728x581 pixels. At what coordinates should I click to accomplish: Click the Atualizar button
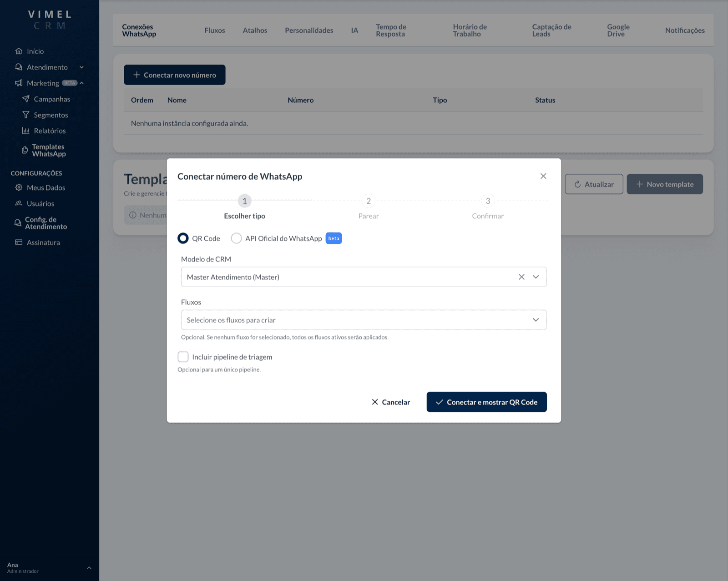coord(594,184)
